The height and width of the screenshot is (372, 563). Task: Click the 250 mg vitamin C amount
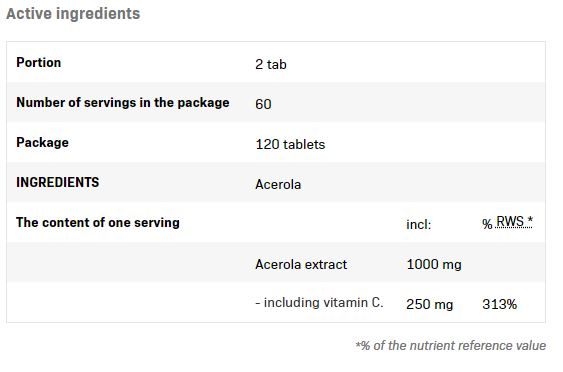pyautogui.click(x=429, y=304)
